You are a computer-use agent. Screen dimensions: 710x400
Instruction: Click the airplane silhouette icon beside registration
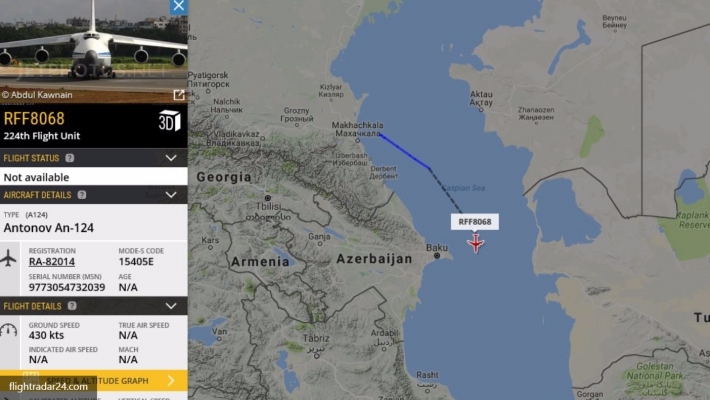[9, 259]
